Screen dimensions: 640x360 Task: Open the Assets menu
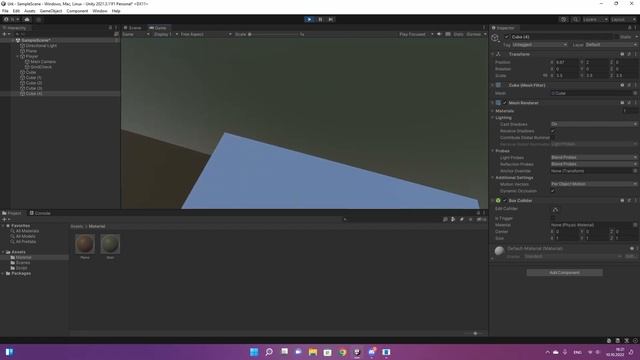(30, 11)
